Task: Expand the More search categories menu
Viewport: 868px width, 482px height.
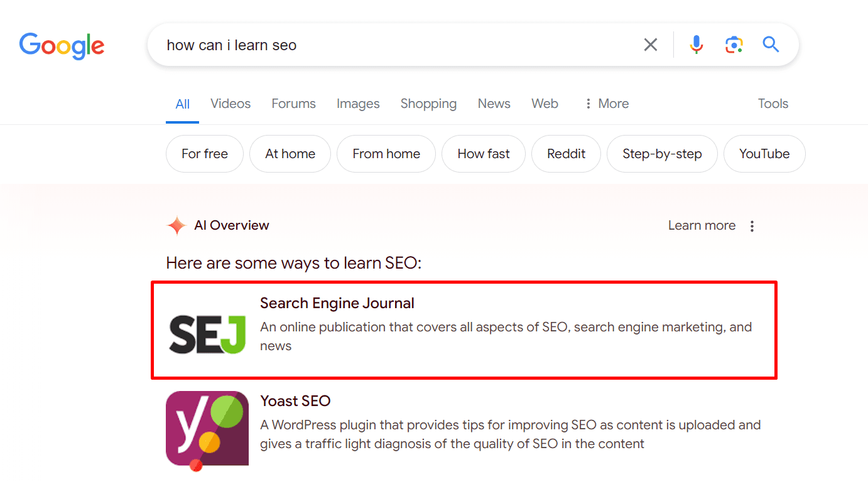Action: pos(606,104)
